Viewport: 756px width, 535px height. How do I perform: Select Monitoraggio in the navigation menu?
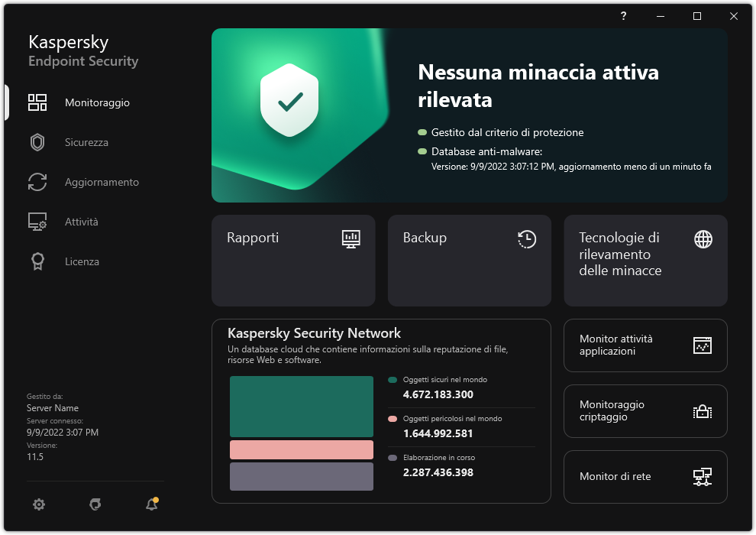(x=95, y=102)
